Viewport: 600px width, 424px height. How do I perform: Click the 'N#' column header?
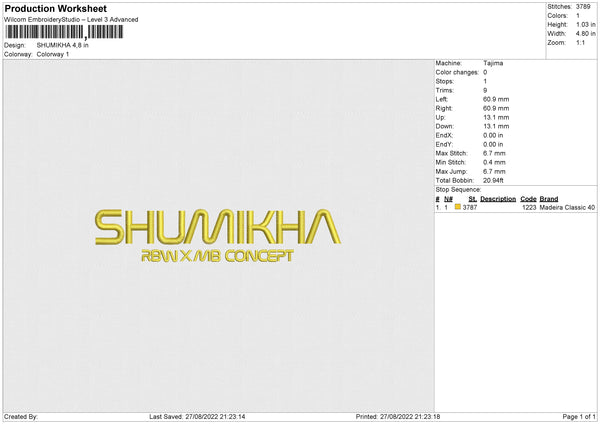click(x=448, y=199)
